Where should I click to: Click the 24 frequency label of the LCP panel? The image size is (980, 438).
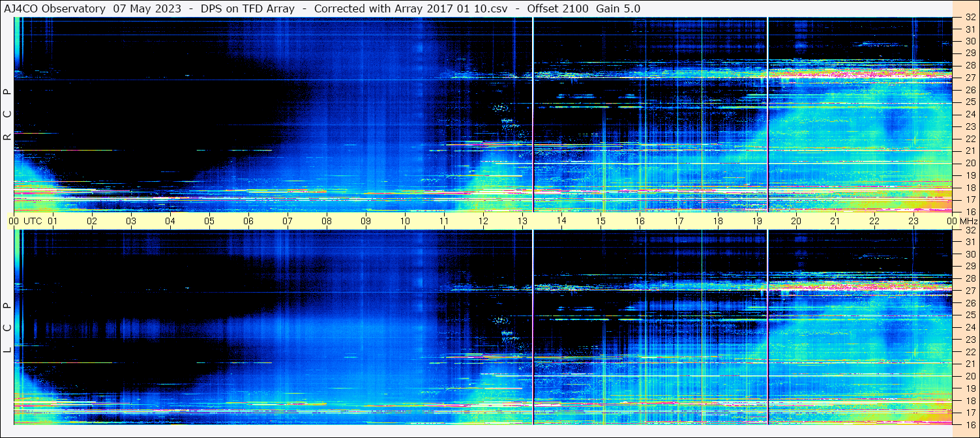pos(970,327)
